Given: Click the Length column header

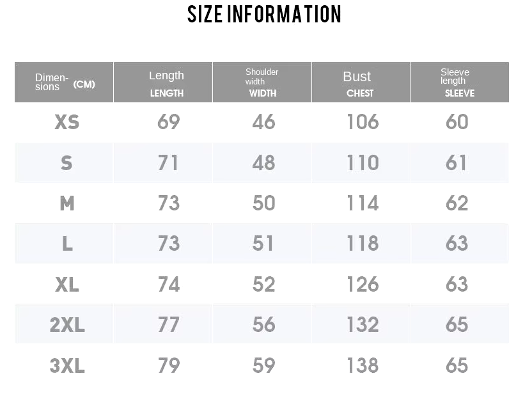Looking at the screenshot, I should tap(166, 83).
